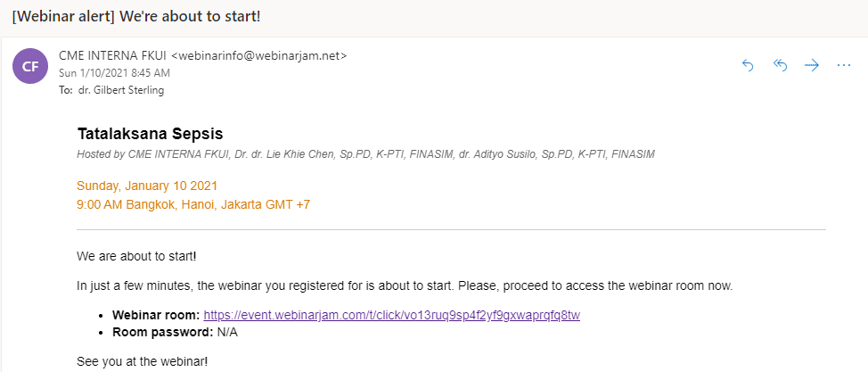The height and width of the screenshot is (372, 868).
Task: Click the Room password: bold label
Action: [163, 333]
